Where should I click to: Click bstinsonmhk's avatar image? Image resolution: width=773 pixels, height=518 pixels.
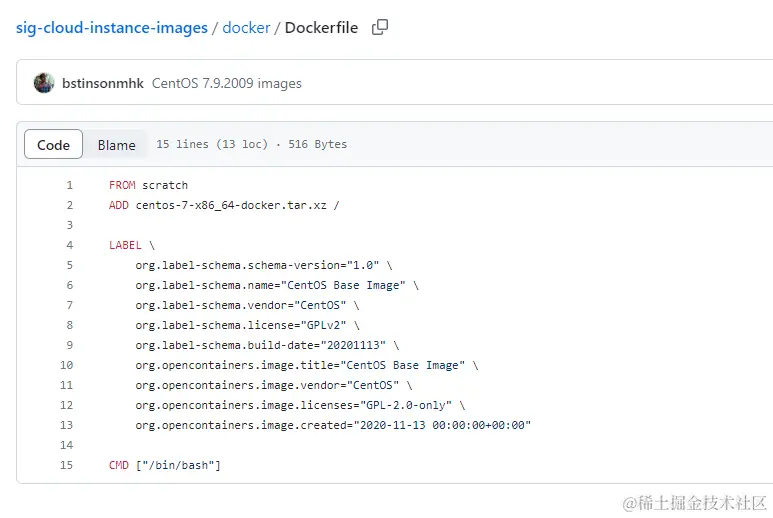(x=44, y=83)
